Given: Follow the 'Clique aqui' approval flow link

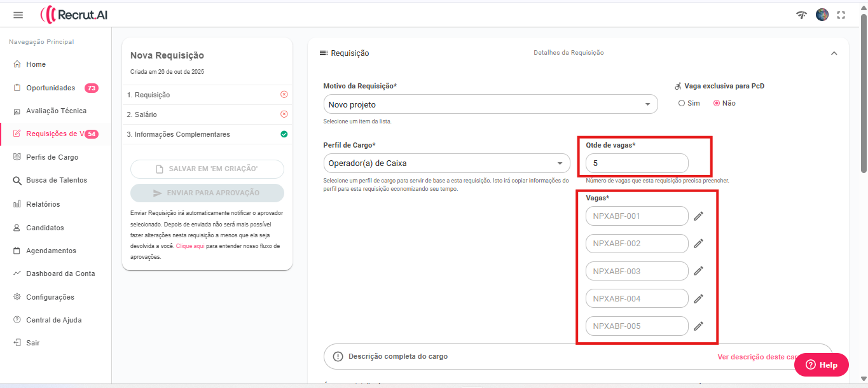Looking at the screenshot, I should 190,246.
